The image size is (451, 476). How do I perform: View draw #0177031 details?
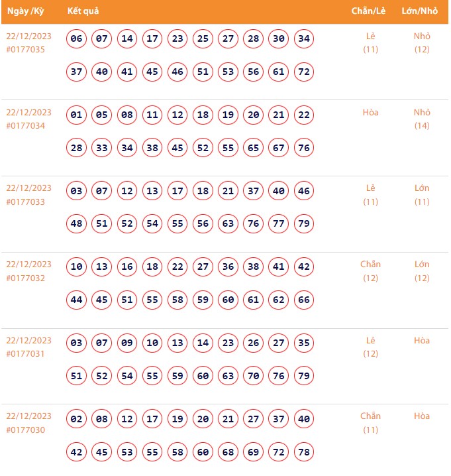point(26,354)
